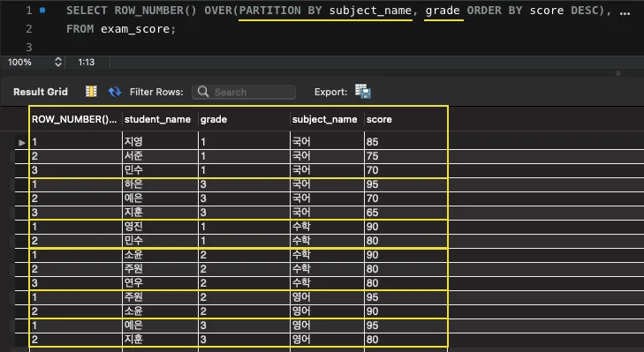Select student cell 서준
Image resolution: width=644 pixels, height=352 pixels.
[160, 156]
